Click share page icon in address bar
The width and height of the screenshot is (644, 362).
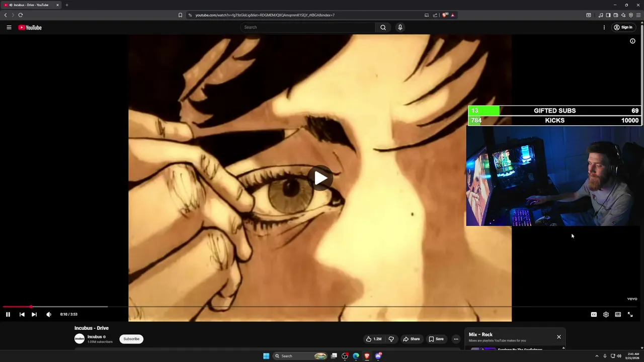click(435, 15)
